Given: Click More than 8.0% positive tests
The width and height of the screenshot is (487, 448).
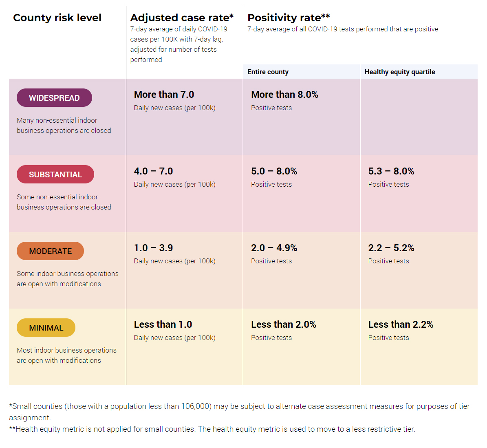Looking at the screenshot, I should (x=284, y=95).
